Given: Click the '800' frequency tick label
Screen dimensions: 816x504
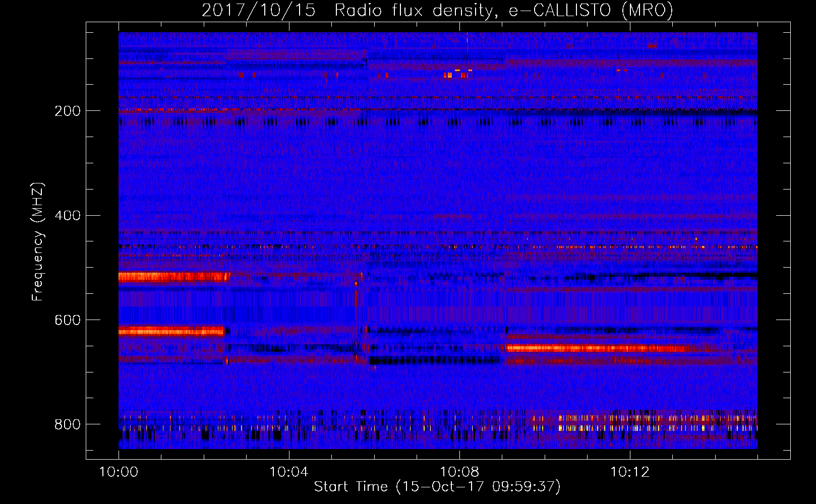Looking at the screenshot, I should [x=68, y=424].
